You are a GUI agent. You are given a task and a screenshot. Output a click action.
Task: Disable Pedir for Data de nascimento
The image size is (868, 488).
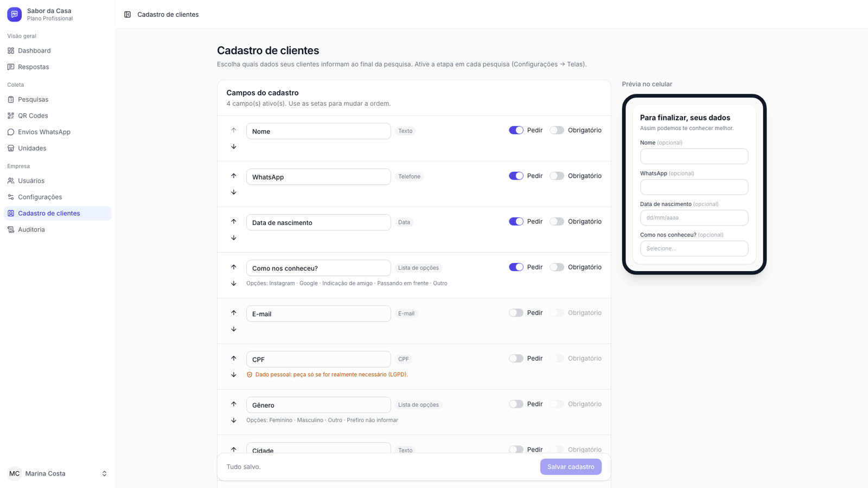tap(516, 221)
